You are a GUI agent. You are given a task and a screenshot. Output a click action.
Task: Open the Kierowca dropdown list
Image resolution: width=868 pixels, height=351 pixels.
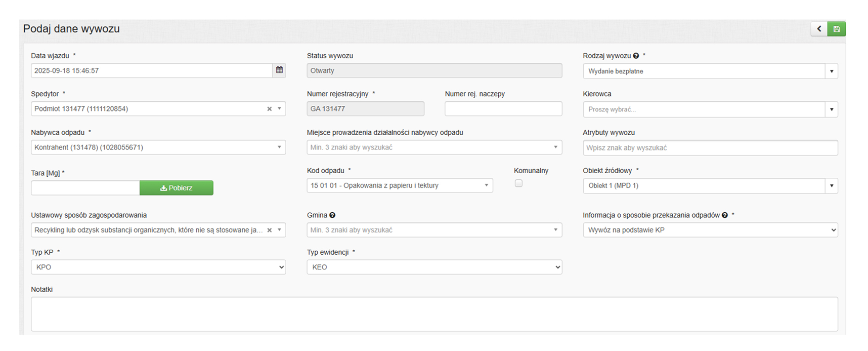pos(831,109)
